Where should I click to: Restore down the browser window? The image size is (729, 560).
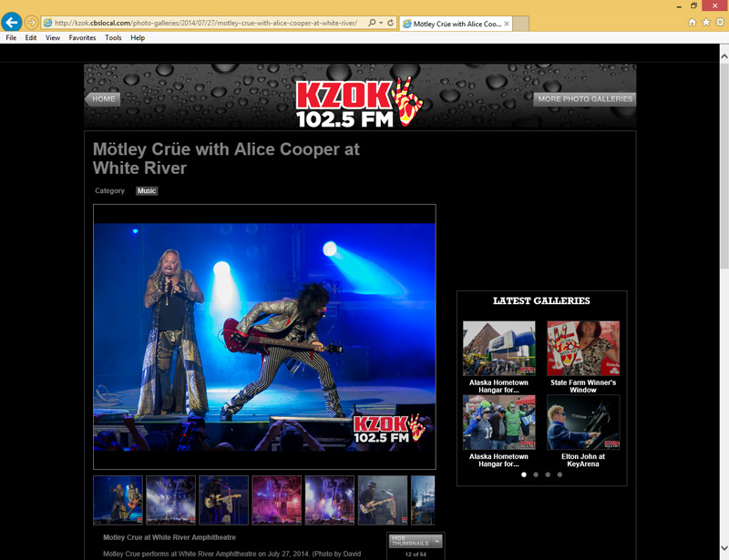point(693,5)
